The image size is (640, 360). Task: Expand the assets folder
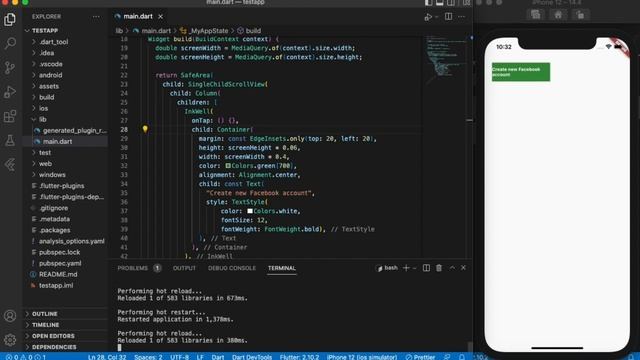pos(49,86)
